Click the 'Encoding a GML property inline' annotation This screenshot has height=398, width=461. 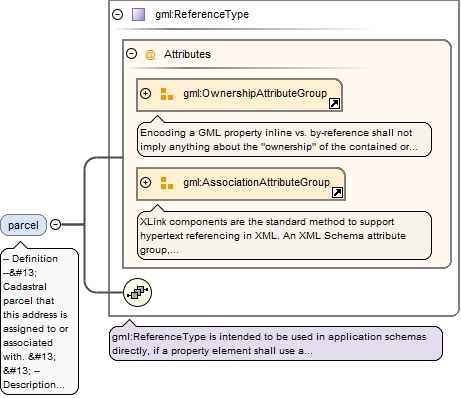tap(284, 139)
